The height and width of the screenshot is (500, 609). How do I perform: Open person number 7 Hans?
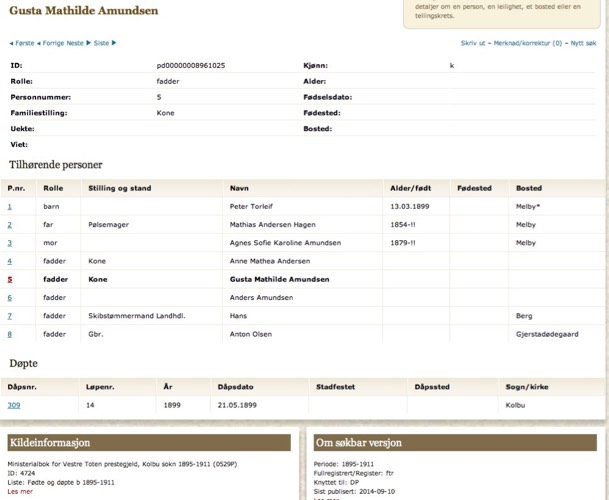[10, 315]
